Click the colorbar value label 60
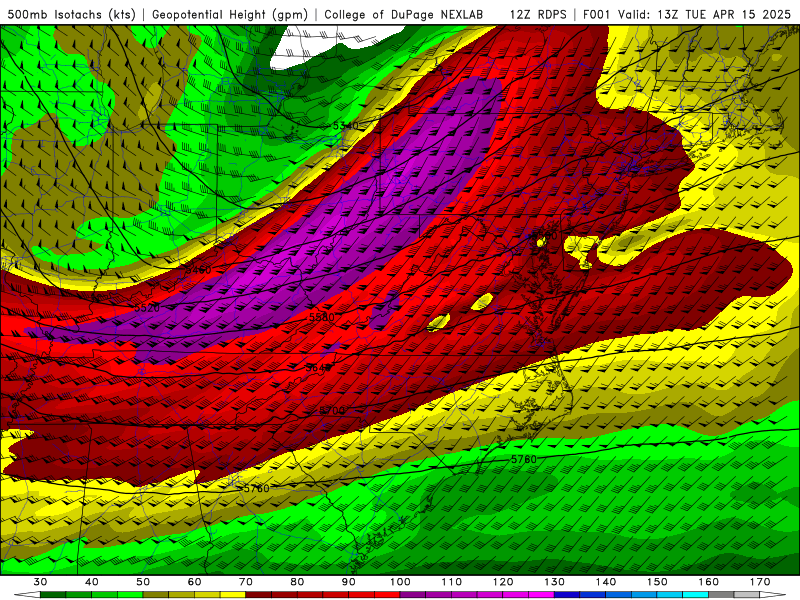This screenshot has height=600, width=800. tap(194, 582)
